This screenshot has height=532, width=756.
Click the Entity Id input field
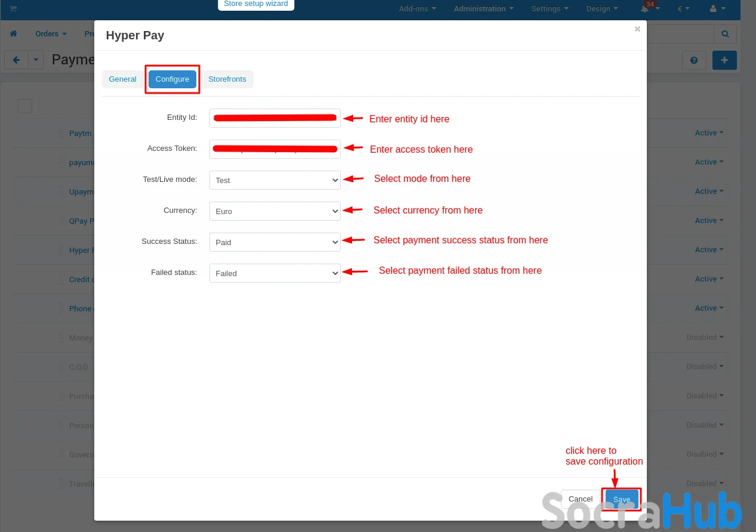pyautogui.click(x=275, y=118)
